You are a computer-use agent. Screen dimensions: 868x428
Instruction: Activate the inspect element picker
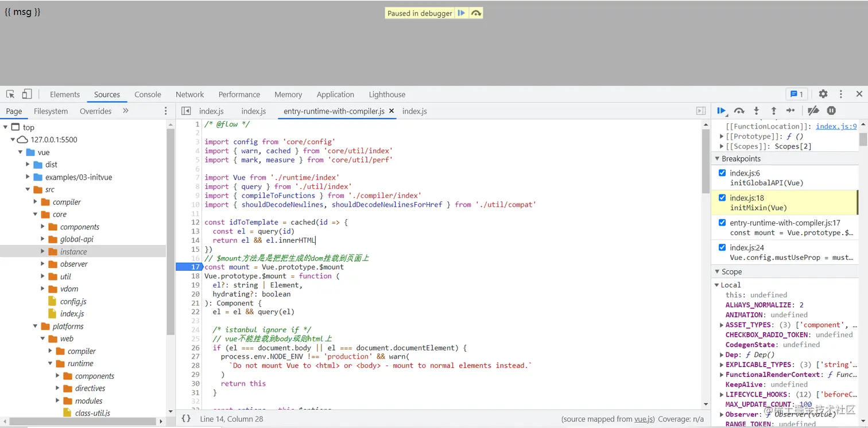10,94
